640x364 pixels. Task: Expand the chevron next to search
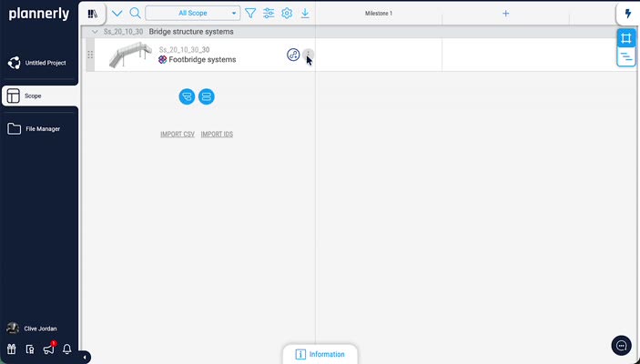point(117,14)
